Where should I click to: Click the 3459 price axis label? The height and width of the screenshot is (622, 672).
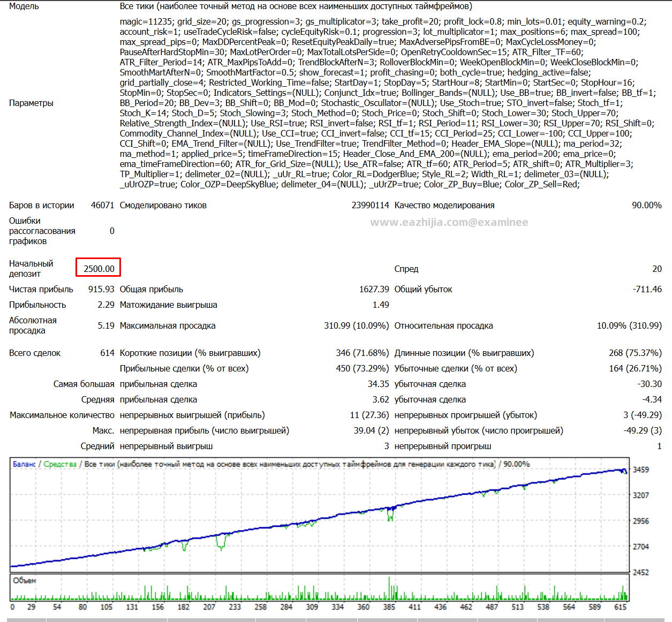641,469
